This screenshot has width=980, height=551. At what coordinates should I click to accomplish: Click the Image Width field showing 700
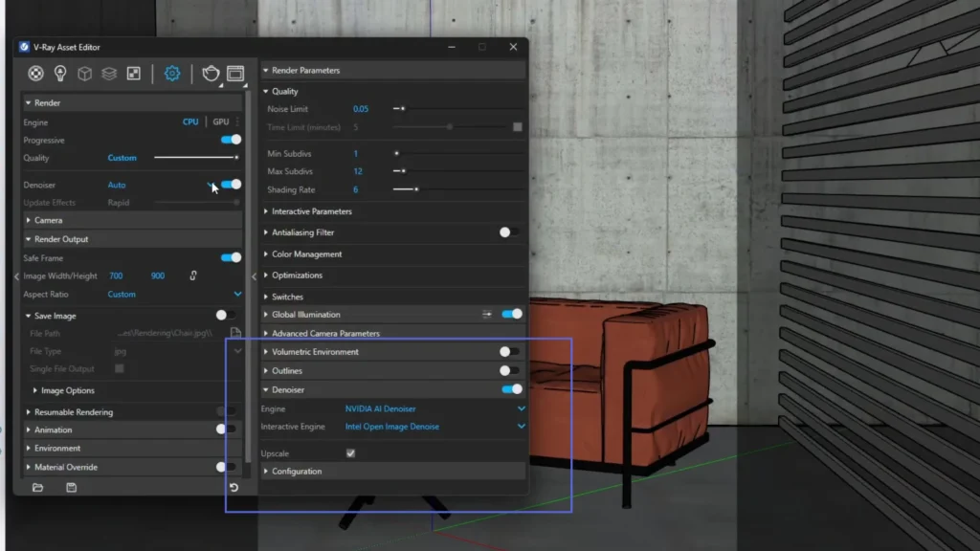[116, 276]
